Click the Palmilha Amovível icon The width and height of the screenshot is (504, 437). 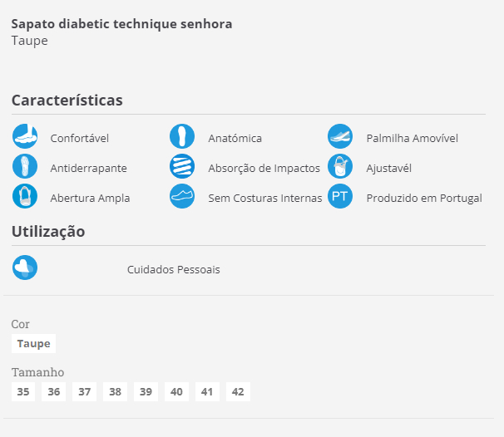(340, 136)
